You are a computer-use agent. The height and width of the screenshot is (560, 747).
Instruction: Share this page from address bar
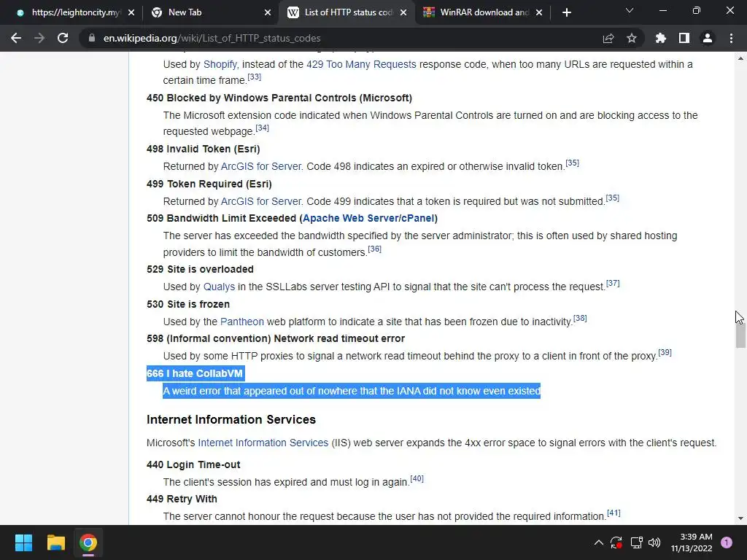click(608, 38)
